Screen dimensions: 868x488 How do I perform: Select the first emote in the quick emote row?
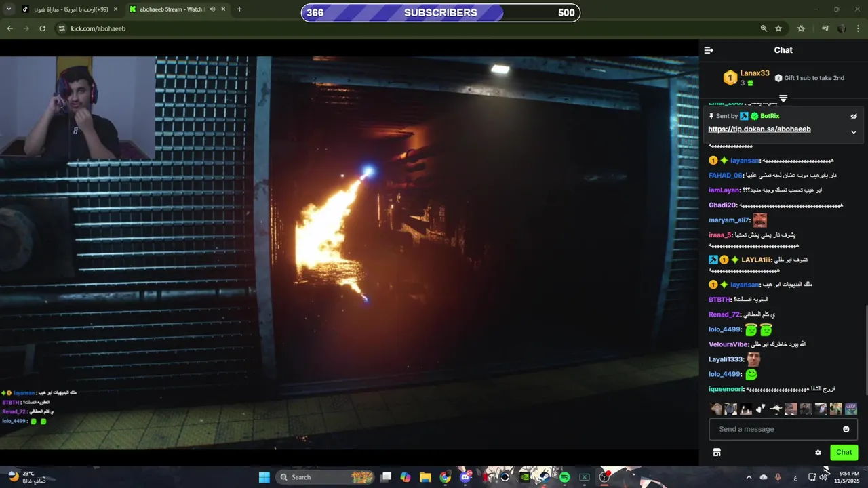716,409
